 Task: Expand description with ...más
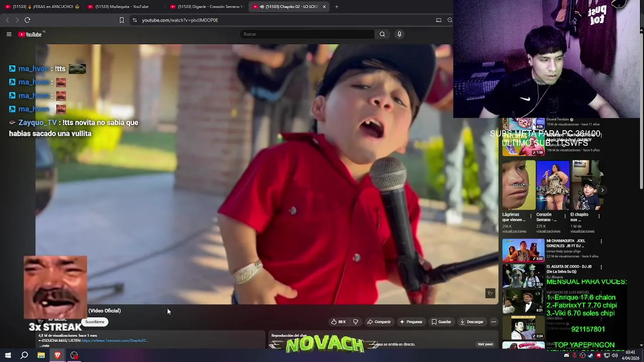click(44, 346)
